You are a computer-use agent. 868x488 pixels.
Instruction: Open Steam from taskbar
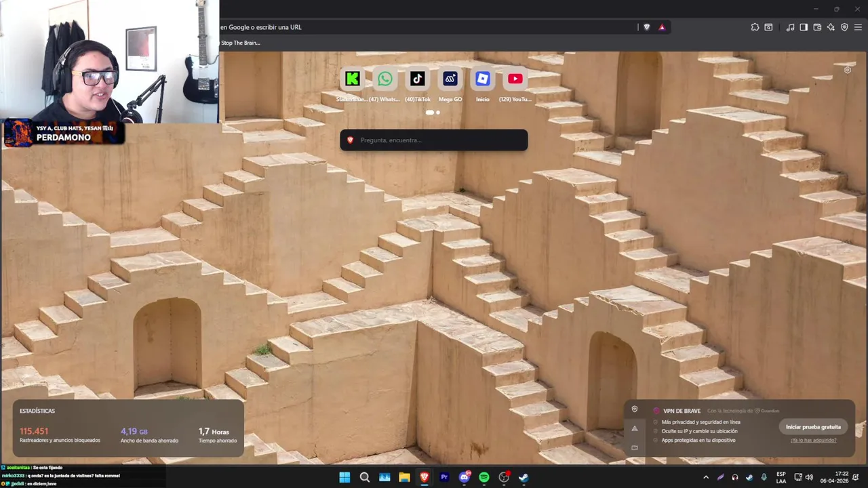tap(524, 477)
